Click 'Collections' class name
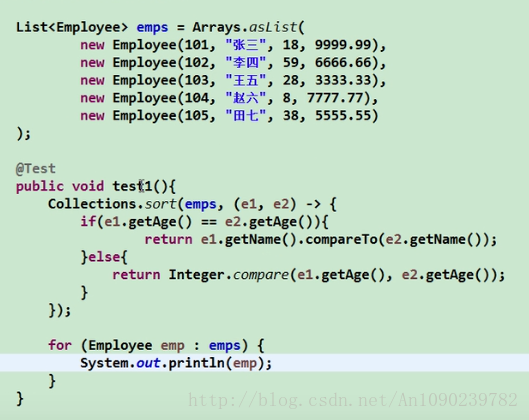This screenshot has width=529, height=420. pyautogui.click(x=92, y=204)
